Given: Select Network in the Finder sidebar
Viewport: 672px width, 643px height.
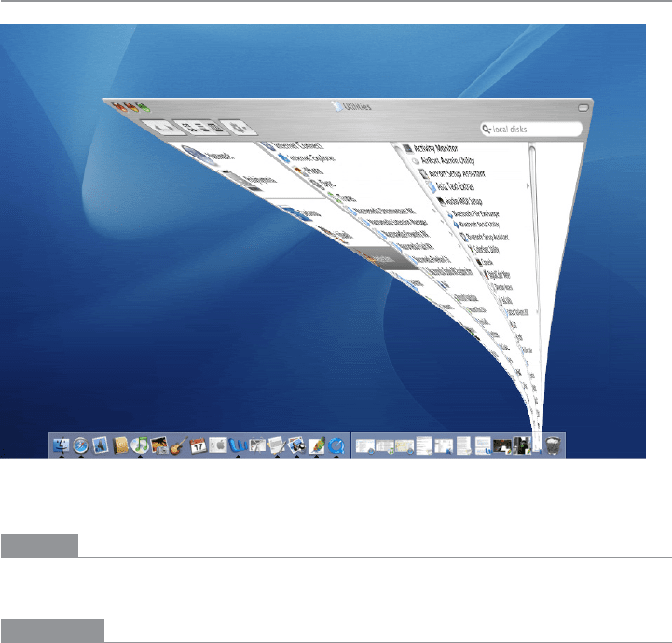Looking at the screenshot, I should pos(208,156).
